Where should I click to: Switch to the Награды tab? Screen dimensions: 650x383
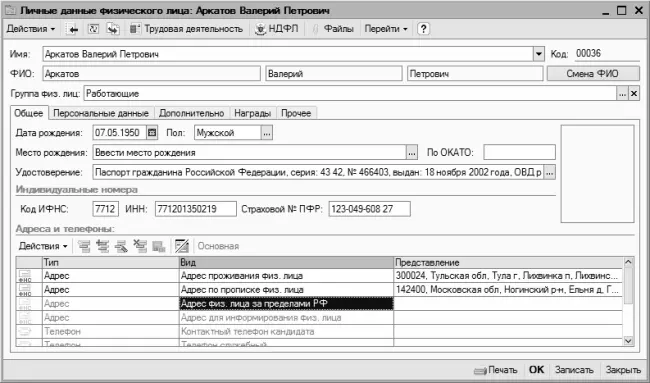pos(252,113)
